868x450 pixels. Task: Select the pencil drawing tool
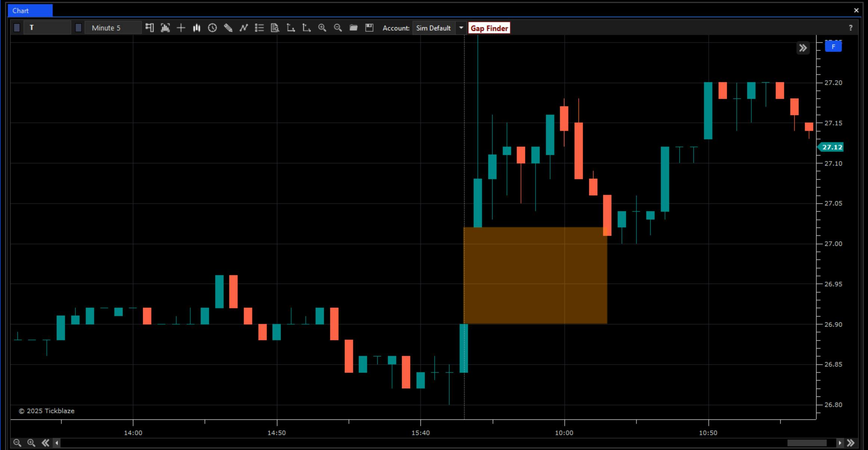[x=228, y=28]
